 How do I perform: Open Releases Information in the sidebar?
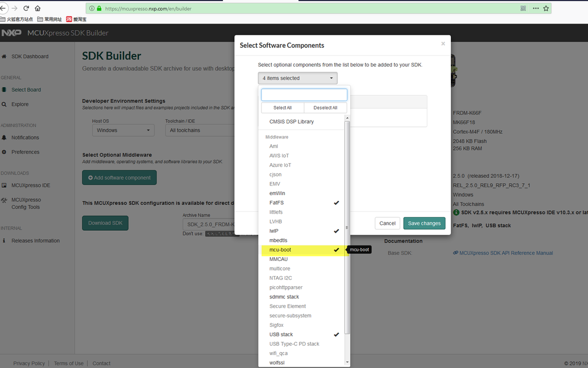pyautogui.click(x=36, y=241)
